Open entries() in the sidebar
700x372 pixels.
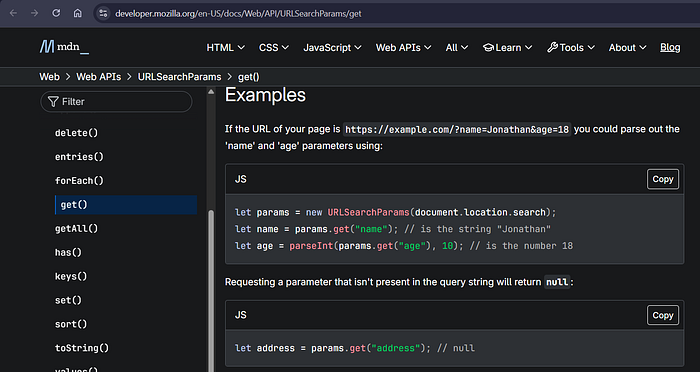point(79,157)
